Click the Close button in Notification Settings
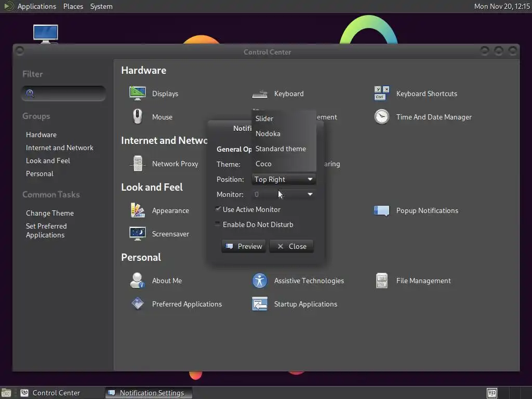This screenshot has height=399, width=532. [x=291, y=246]
